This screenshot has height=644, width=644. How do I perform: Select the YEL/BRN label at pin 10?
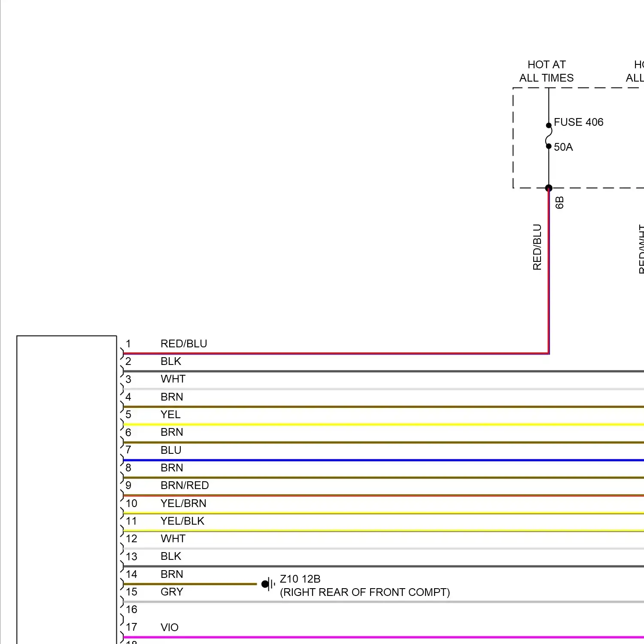tap(183, 504)
